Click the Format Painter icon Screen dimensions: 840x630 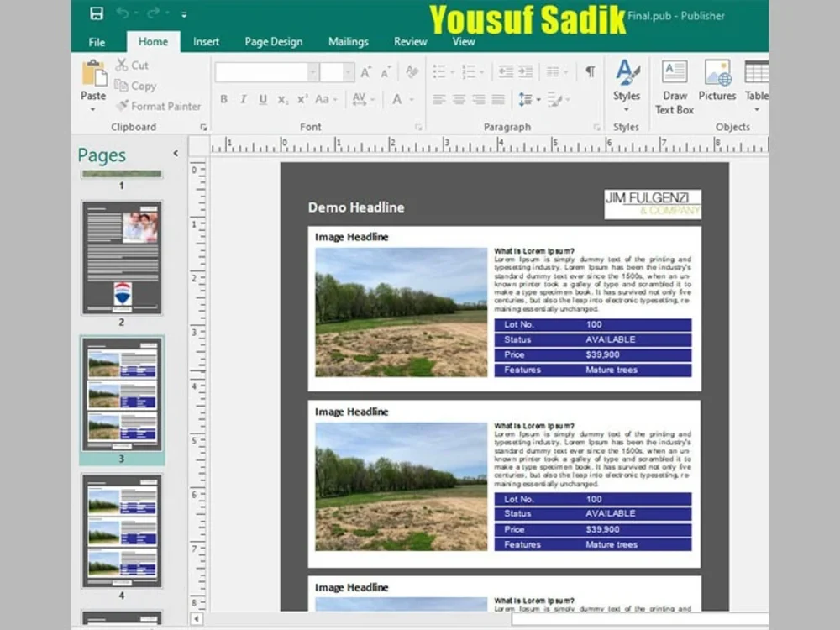pyautogui.click(x=123, y=107)
